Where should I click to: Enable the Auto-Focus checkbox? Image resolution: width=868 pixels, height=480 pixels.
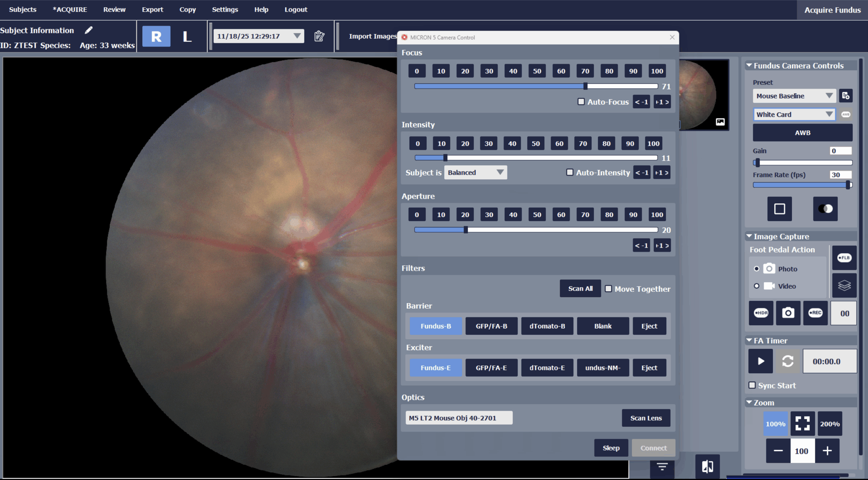[x=581, y=101]
